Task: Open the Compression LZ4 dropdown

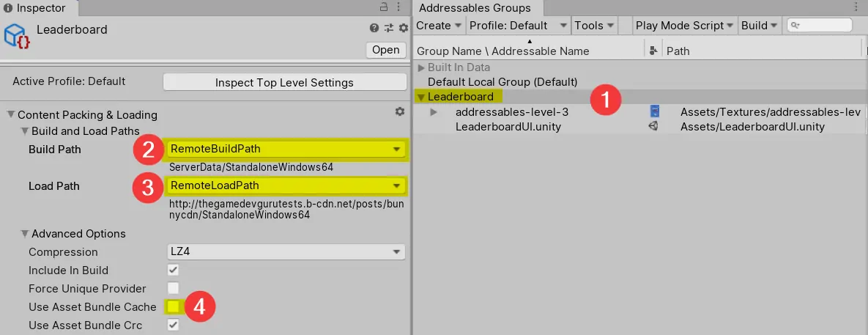Action: click(x=286, y=252)
